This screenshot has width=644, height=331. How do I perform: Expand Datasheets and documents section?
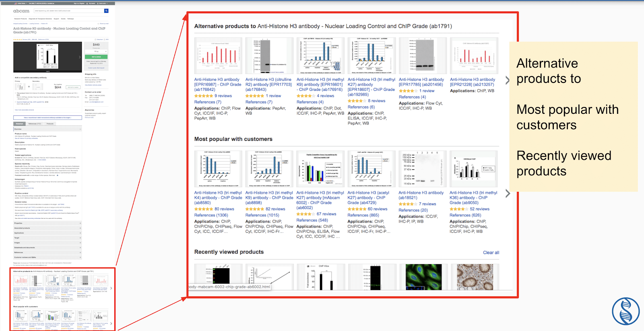(x=47, y=247)
